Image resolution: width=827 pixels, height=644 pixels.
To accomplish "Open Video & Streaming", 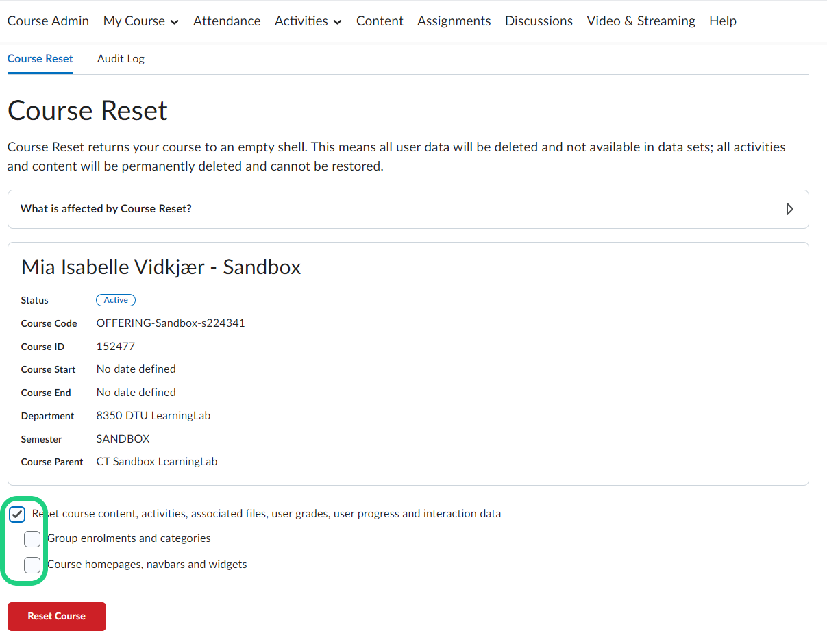I will point(641,21).
